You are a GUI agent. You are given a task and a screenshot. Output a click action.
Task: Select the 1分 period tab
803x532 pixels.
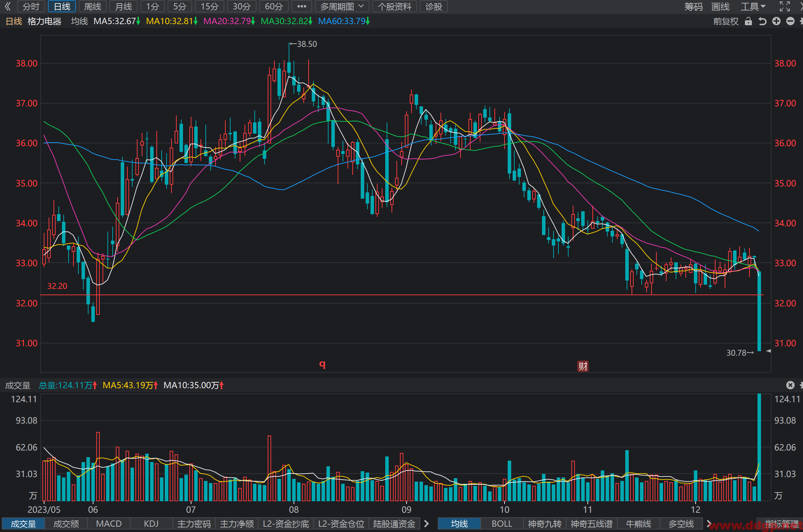153,6
